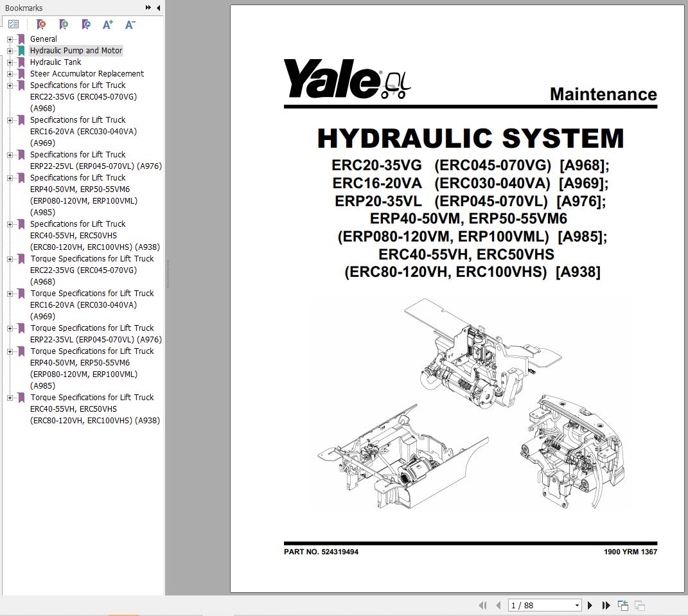Increase bookmark text size with A+ icon
688x616 pixels.
click(107, 24)
